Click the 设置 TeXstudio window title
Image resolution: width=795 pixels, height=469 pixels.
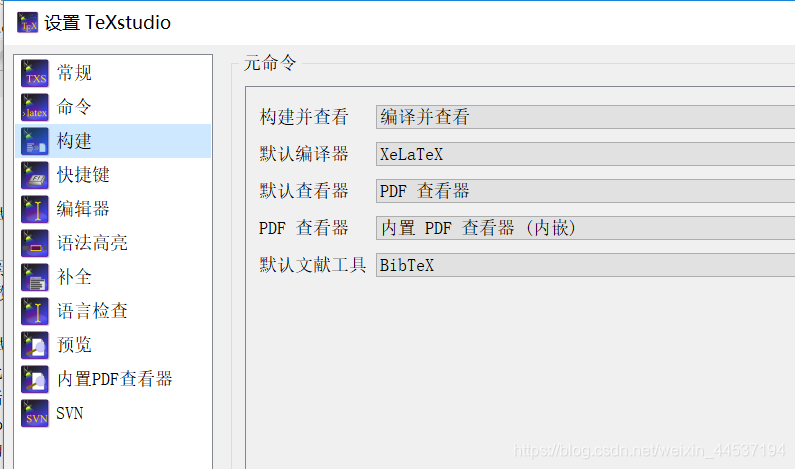[x=107, y=23]
